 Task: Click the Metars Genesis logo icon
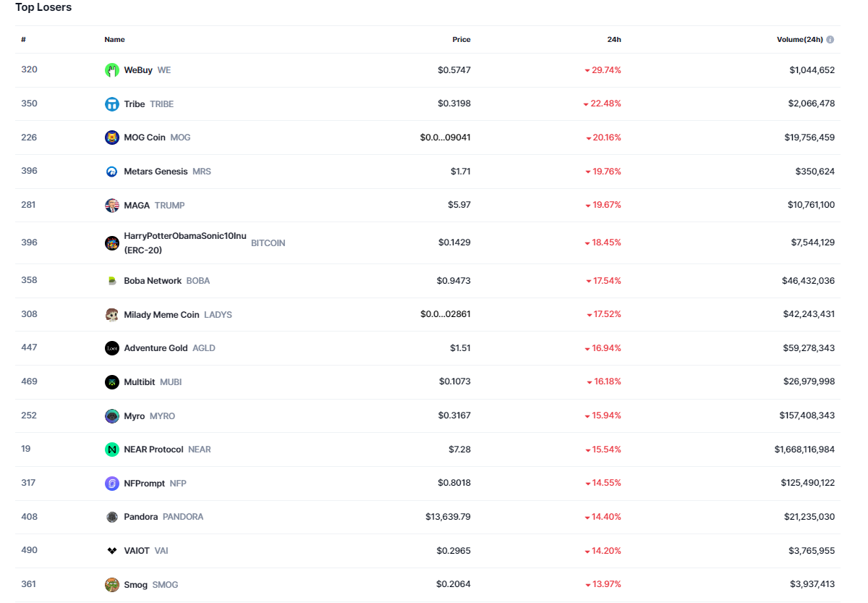[x=111, y=172]
